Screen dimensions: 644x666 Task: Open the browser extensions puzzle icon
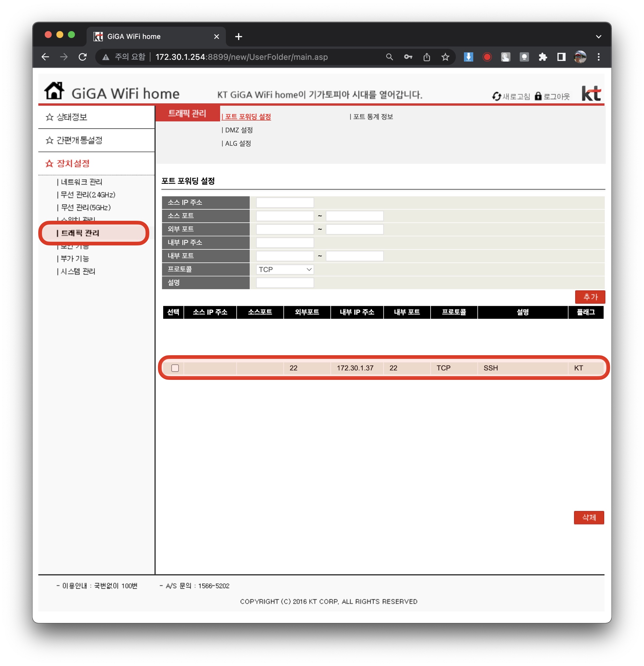coord(543,57)
